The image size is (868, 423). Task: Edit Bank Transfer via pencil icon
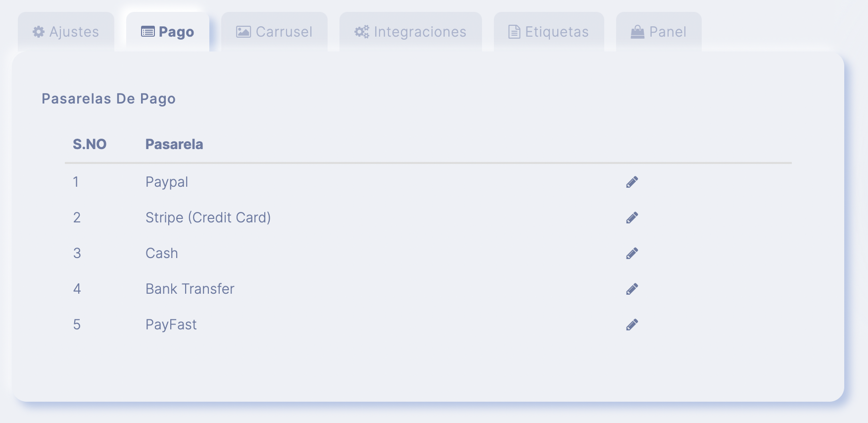tap(632, 289)
